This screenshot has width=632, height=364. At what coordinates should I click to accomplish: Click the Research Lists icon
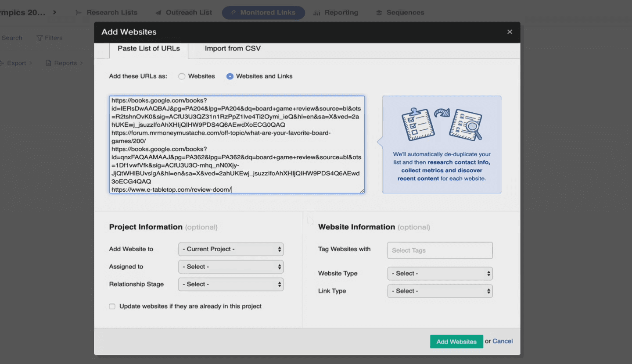78,13
